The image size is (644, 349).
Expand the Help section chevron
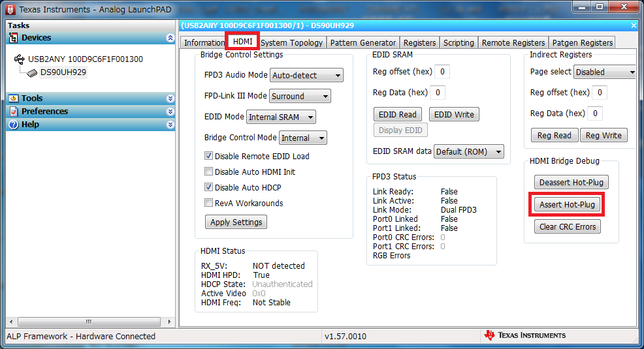tap(170, 125)
